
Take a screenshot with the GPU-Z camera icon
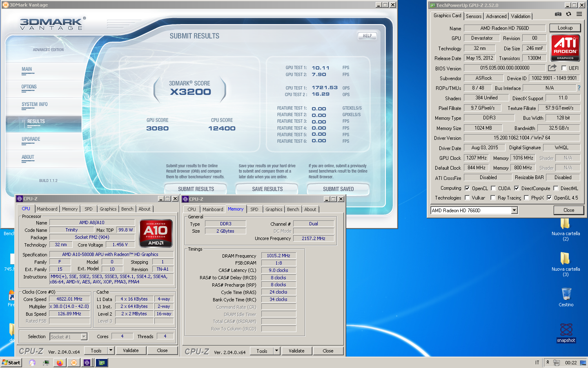558,14
